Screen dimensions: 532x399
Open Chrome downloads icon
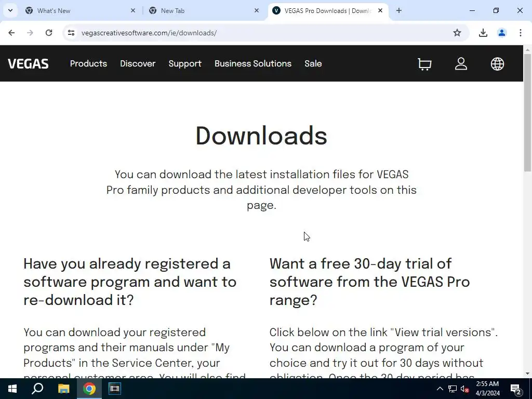coord(483,33)
